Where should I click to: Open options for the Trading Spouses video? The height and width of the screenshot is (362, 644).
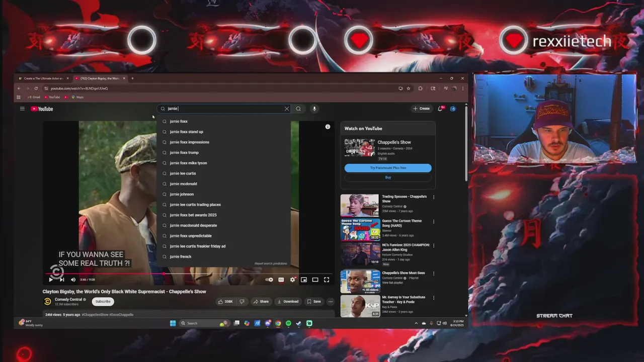[x=434, y=197]
